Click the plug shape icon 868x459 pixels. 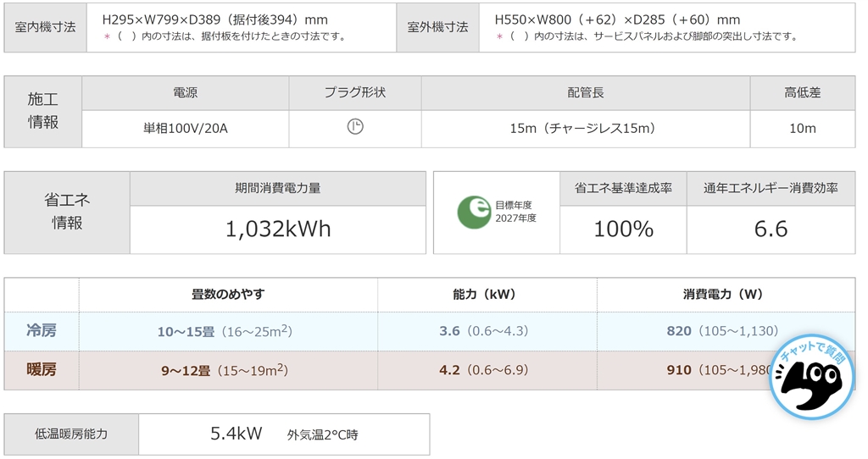pyautogui.click(x=355, y=128)
